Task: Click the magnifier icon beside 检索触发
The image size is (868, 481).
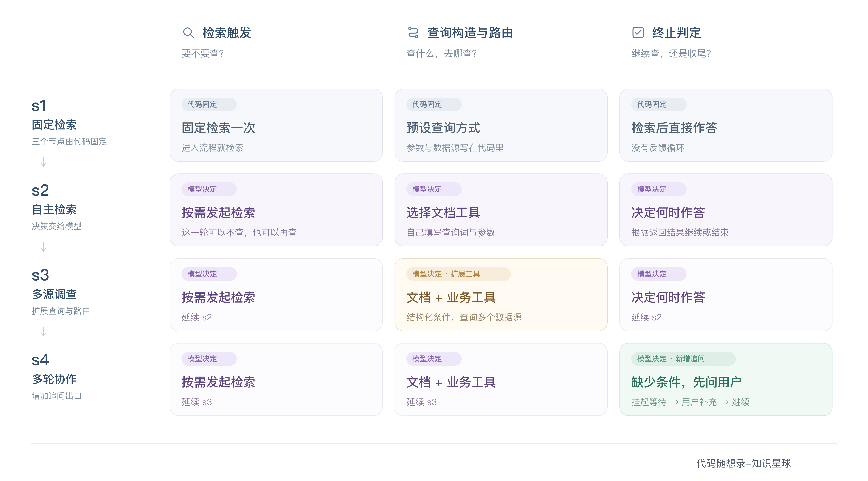Action: [188, 33]
